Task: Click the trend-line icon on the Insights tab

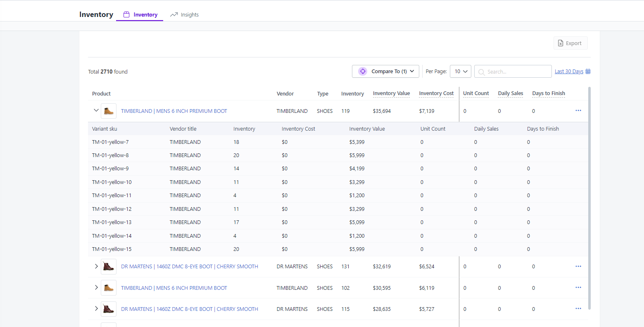Action: click(x=174, y=14)
